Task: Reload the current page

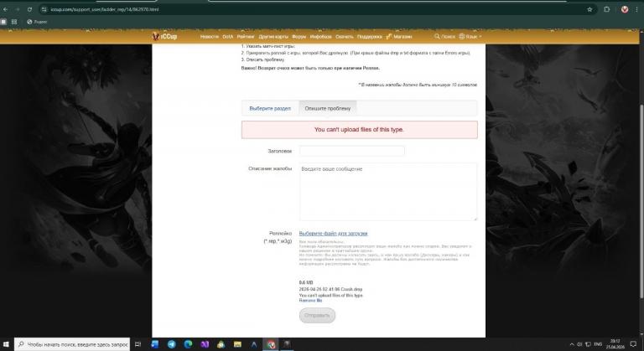Action: click(x=29, y=9)
